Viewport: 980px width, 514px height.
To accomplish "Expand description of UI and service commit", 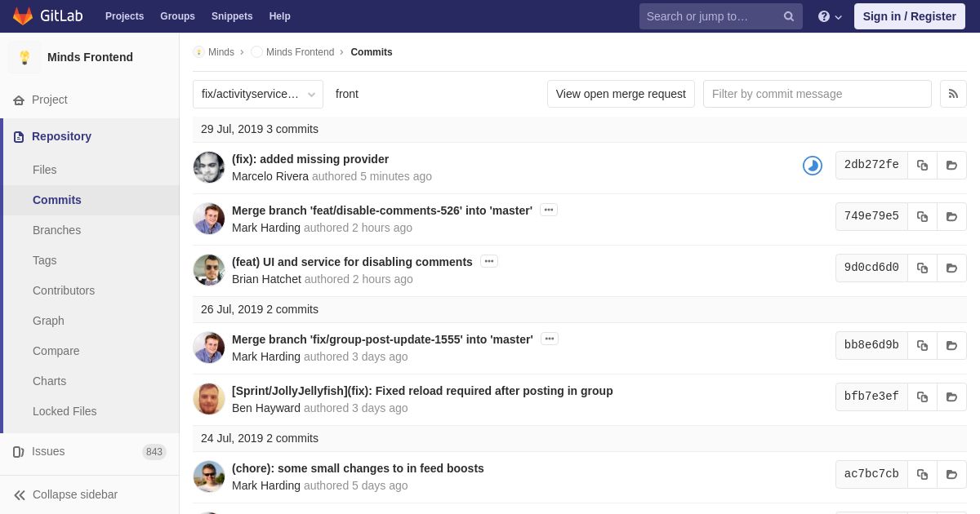I will pyautogui.click(x=489, y=261).
